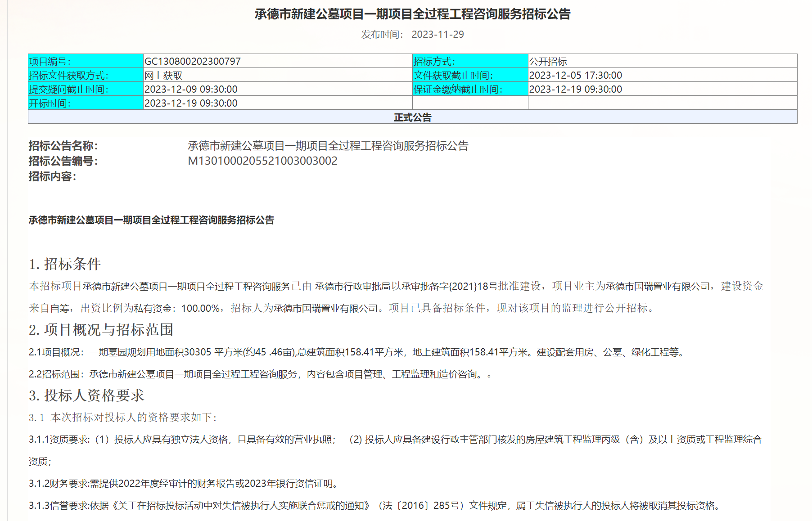Select project number GC130800202300797
The image size is (812, 521).
coord(193,61)
